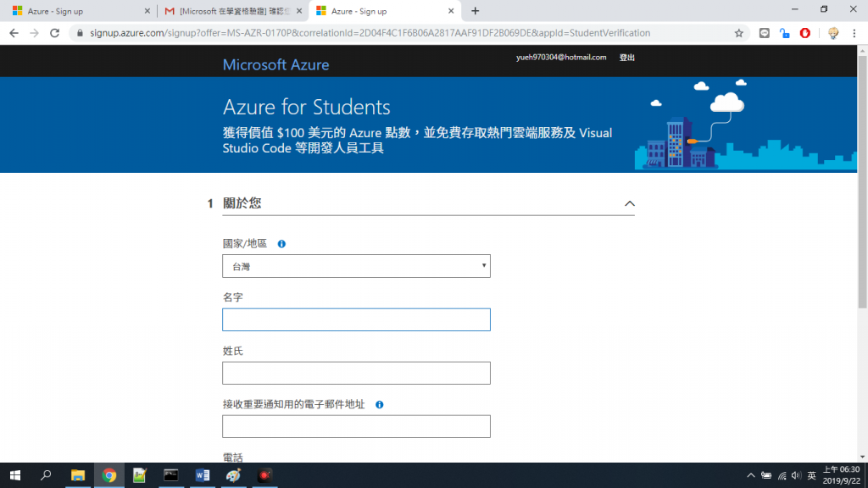
Task: Open the paint palette taskbar app
Action: coord(233,475)
